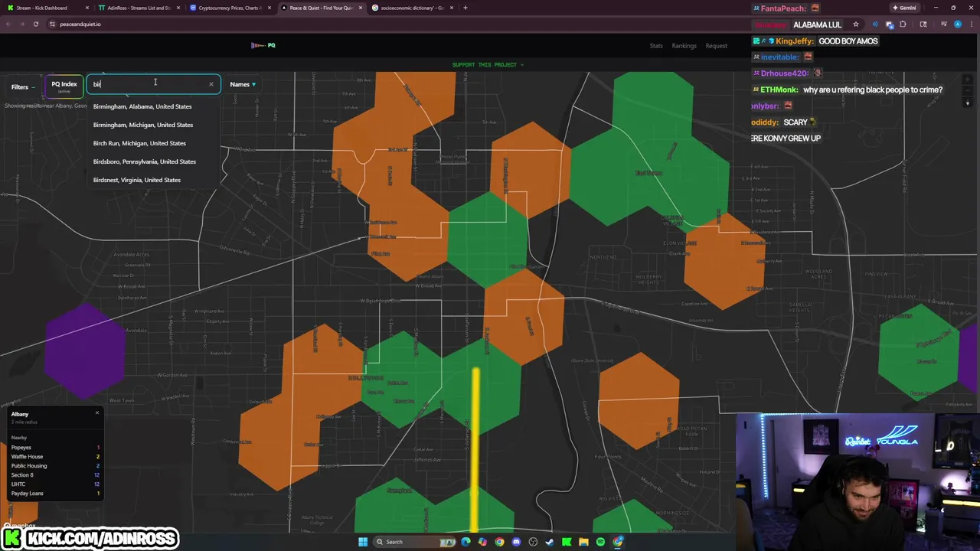
Task: Collapse the Filters panel
Action: [x=23, y=86]
